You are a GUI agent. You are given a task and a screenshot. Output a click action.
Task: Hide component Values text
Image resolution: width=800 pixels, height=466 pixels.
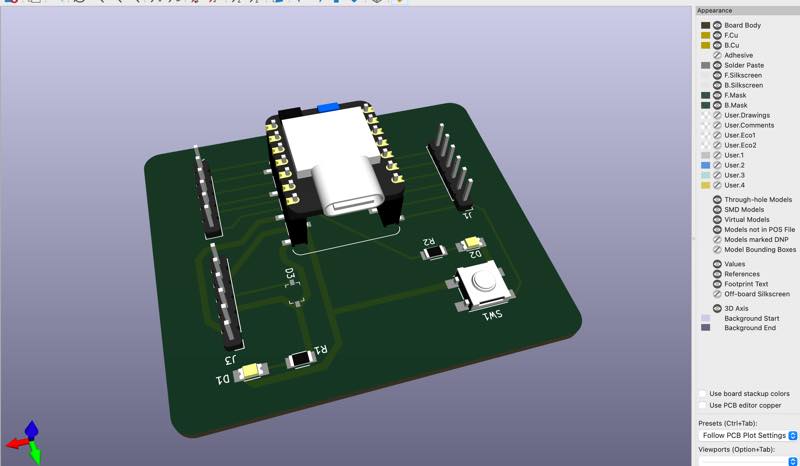[x=717, y=264]
